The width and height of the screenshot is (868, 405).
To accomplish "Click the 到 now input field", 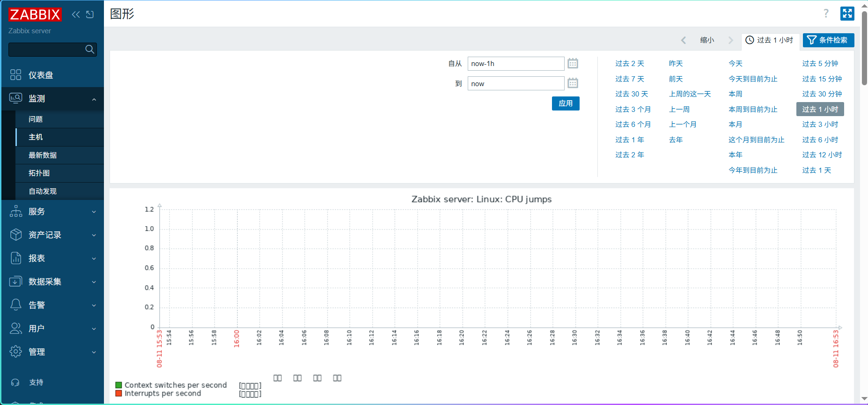I will [x=516, y=83].
